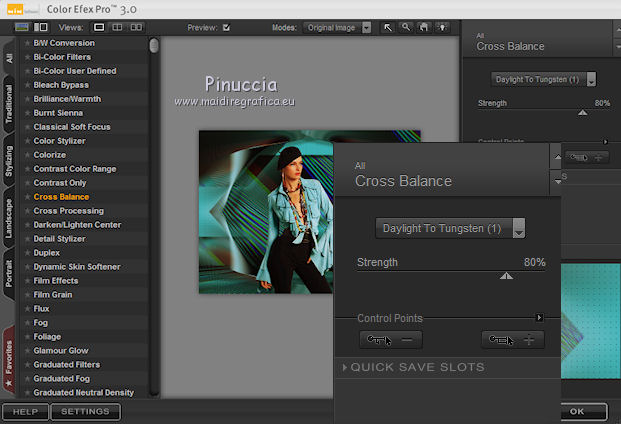The height and width of the screenshot is (424, 621).
Task: Open the Stylizing filter tab
Action: [x=9, y=159]
